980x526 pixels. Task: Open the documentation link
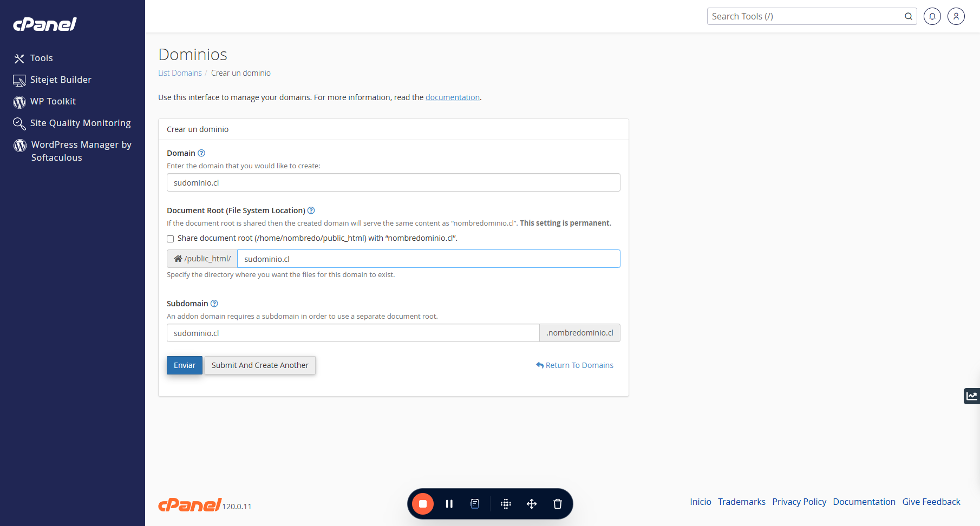(453, 97)
